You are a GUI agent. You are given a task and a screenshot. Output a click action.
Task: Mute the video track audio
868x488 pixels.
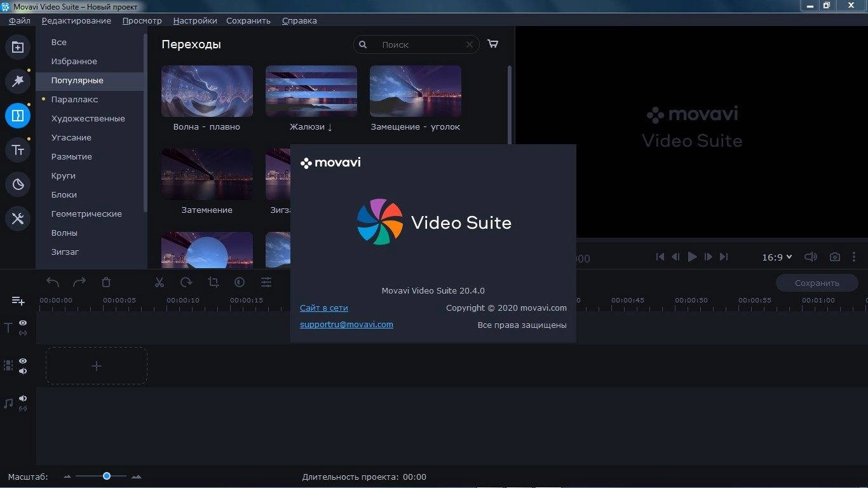[23, 371]
